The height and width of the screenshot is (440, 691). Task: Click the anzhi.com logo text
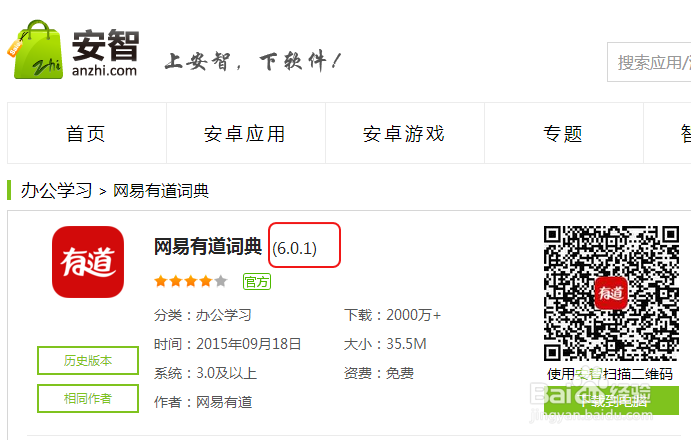(104, 71)
